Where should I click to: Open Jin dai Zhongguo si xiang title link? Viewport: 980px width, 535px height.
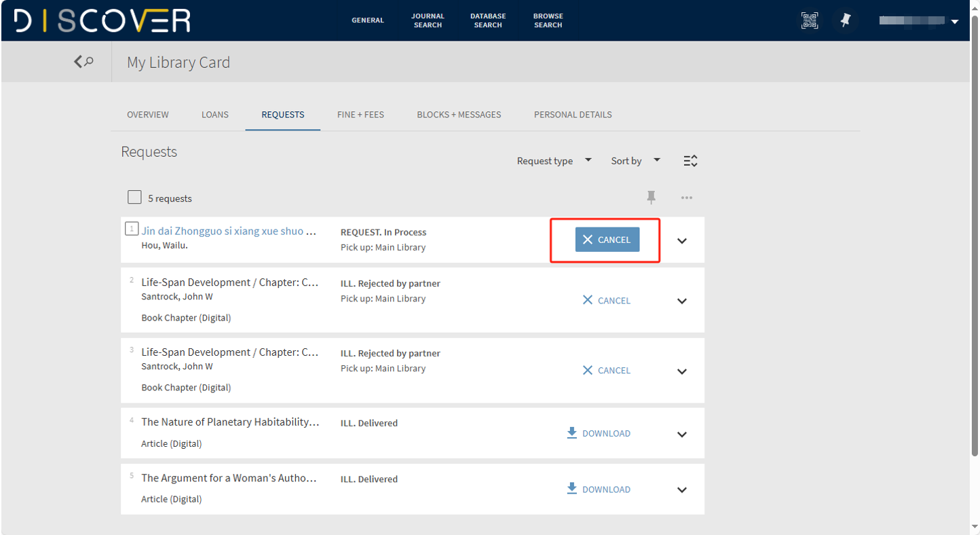coord(229,231)
